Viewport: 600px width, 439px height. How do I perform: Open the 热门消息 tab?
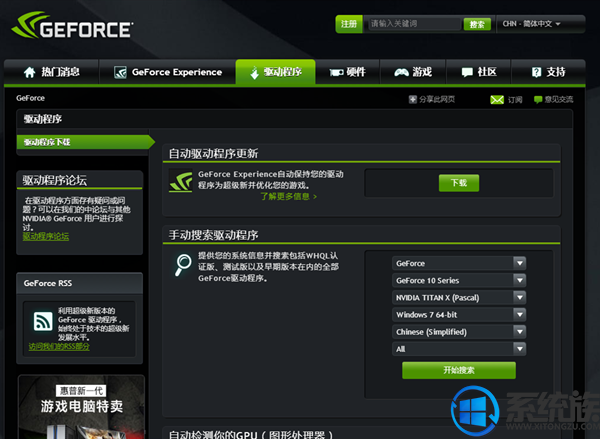tap(52, 72)
